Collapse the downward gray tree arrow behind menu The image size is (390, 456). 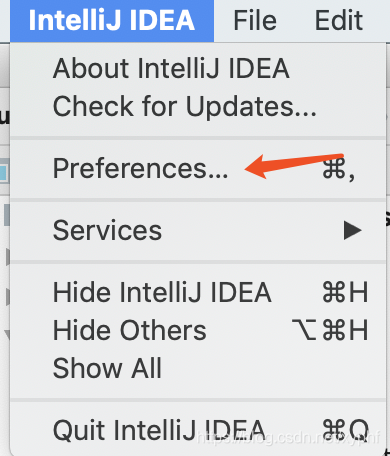point(7,334)
